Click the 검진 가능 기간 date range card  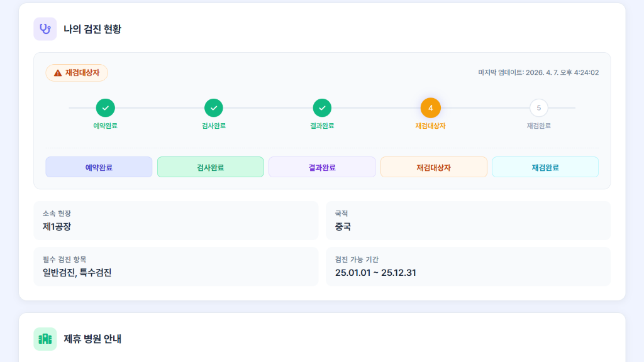point(468,266)
